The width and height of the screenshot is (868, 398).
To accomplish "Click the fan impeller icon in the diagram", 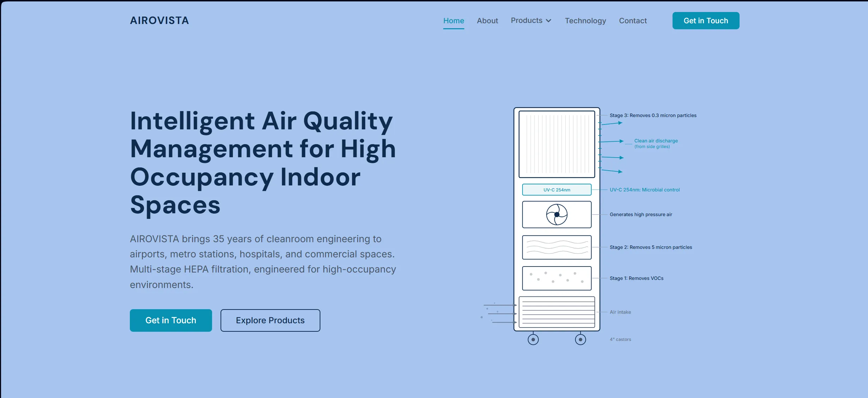I will pyautogui.click(x=556, y=214).
